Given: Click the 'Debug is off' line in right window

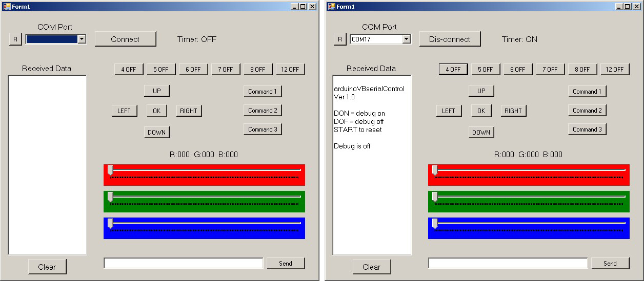Looking at the screenshot, I should (x=352, y=146).
